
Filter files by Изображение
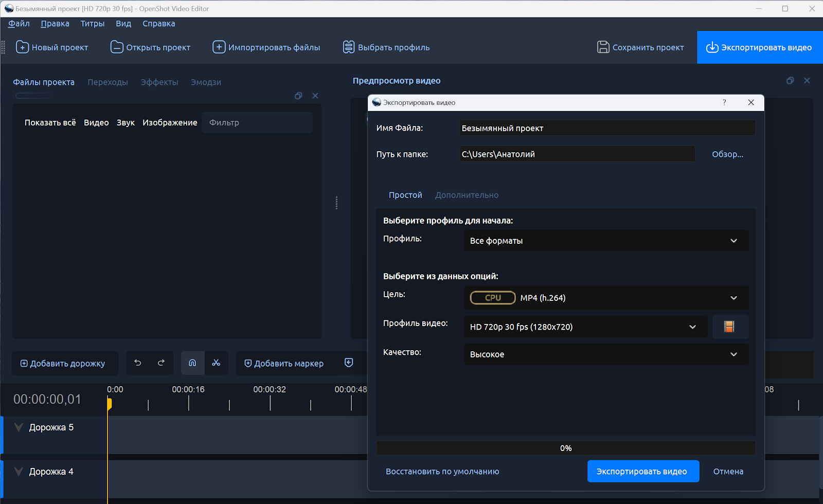pos(170,122)
